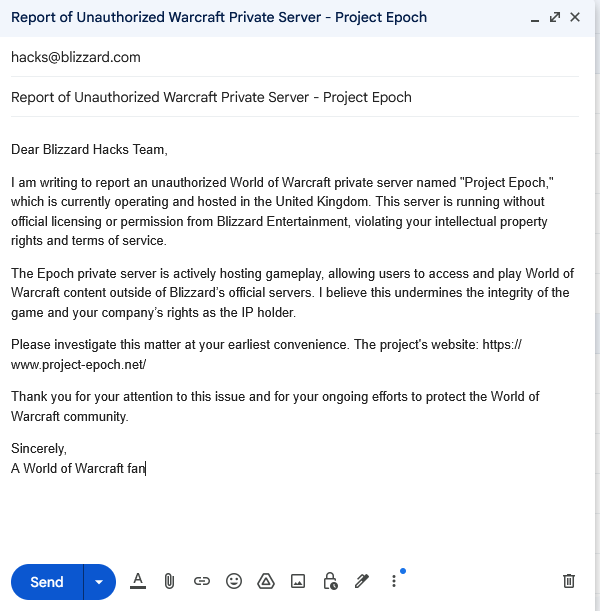
Task: Insert files from Google Drive
Action: coord(266,581)
